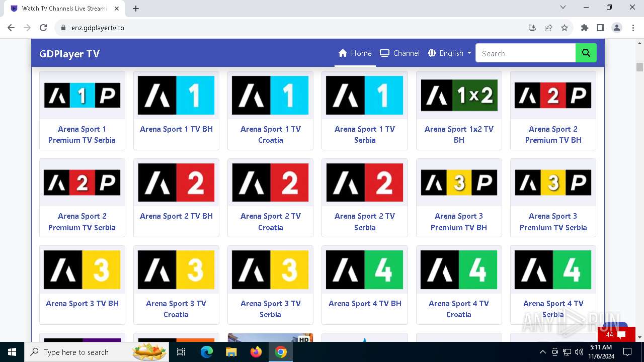644x362 pixels.
Task: Open Arena Sport 4 TV BH link
Action: [365, 304]
